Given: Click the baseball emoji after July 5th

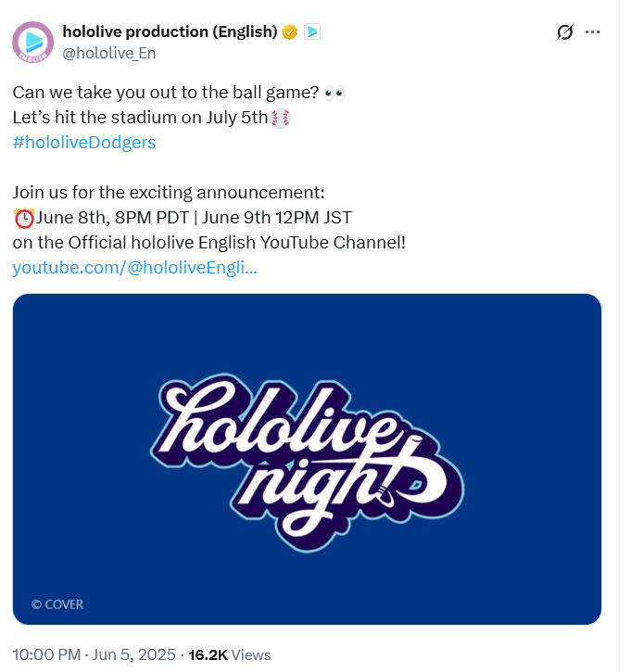Looking at the screenshot, I should [x=281, y=118].
